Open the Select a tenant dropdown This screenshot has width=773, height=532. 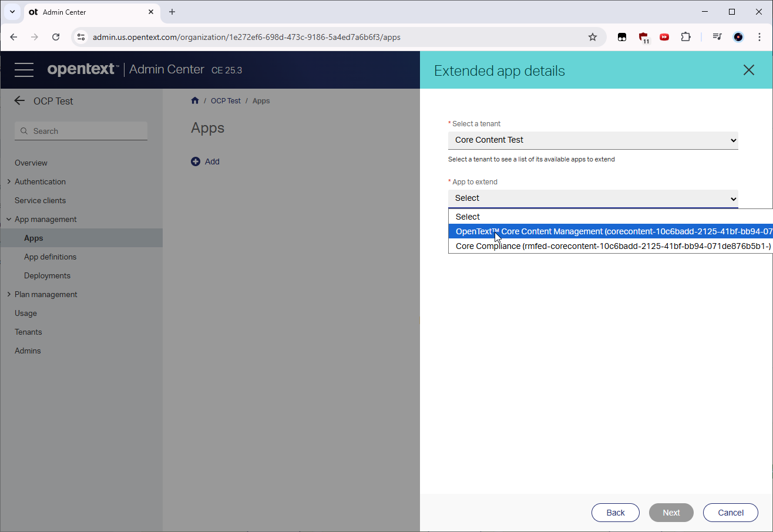click(593, 140)
